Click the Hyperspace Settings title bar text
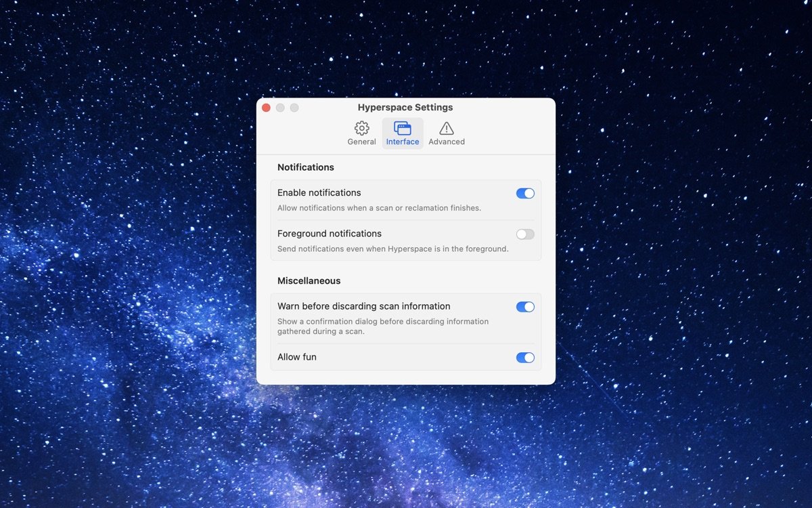This screenshot has width=812, height=508. [405, 107]
